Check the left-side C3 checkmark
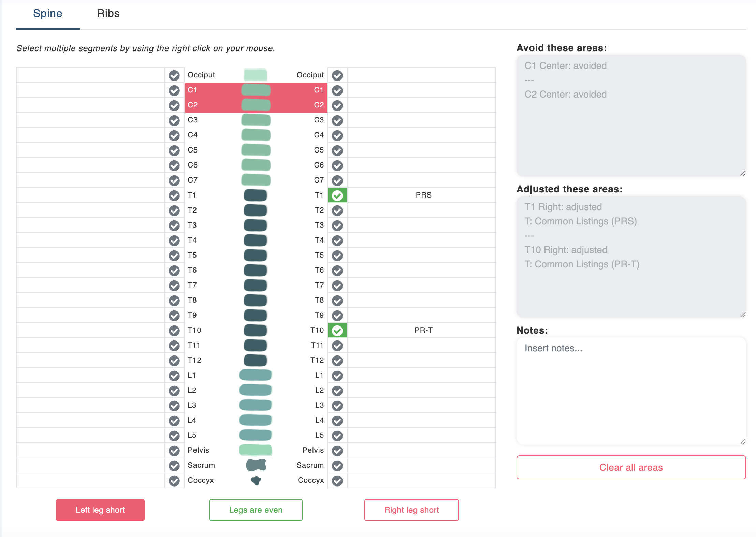The width and height of the screenshot is (756, 537). [x=174, y=120]
